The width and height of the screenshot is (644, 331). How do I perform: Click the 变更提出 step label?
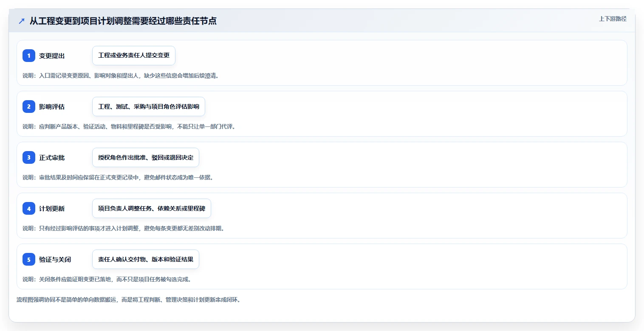(52, 56)
